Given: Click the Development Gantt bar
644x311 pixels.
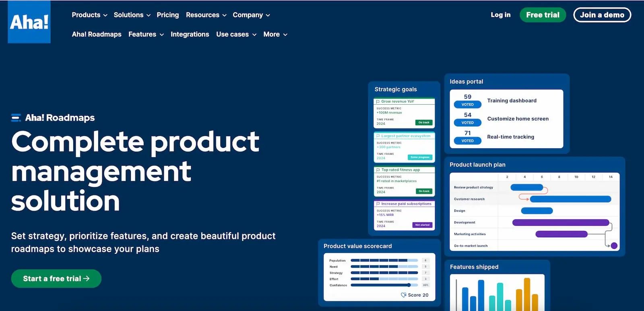Looking at the screenshot, I should coord(561,222).
